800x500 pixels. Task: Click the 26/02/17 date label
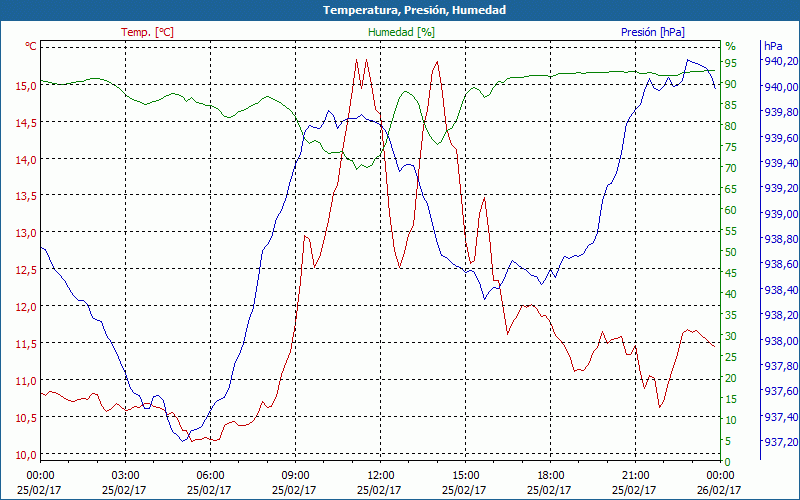pos(719,490)
